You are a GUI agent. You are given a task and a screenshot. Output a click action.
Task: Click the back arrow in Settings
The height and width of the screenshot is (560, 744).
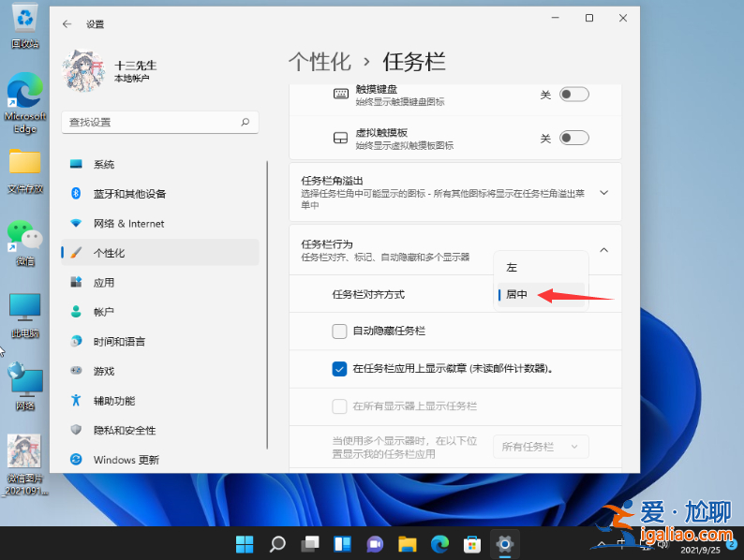coord(67,23)
